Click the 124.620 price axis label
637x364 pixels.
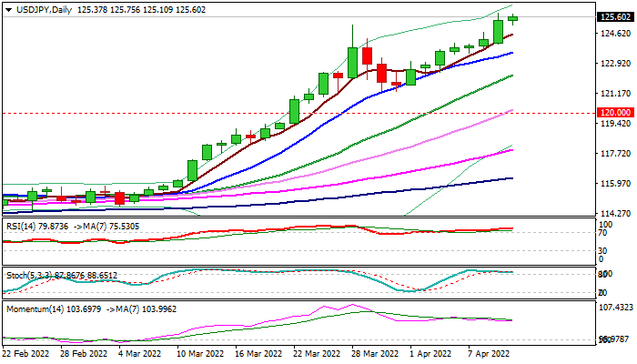tap(615, 34)
